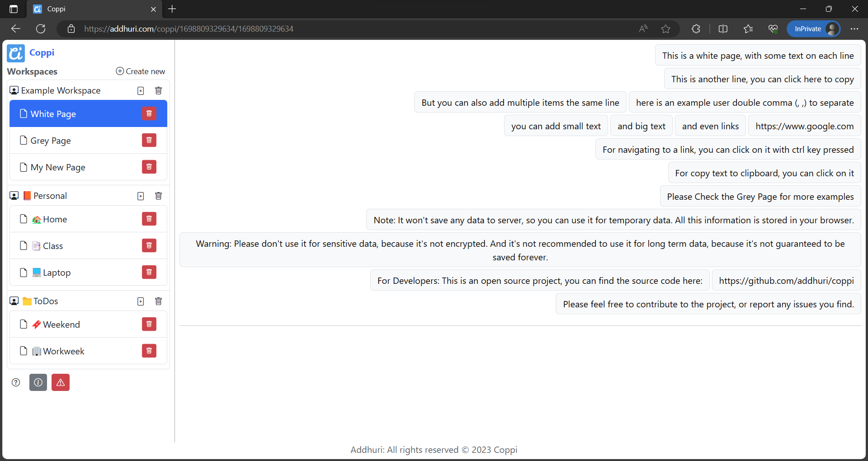
Task: Delete the Personal workspace
Action: [x=159, y=196]
